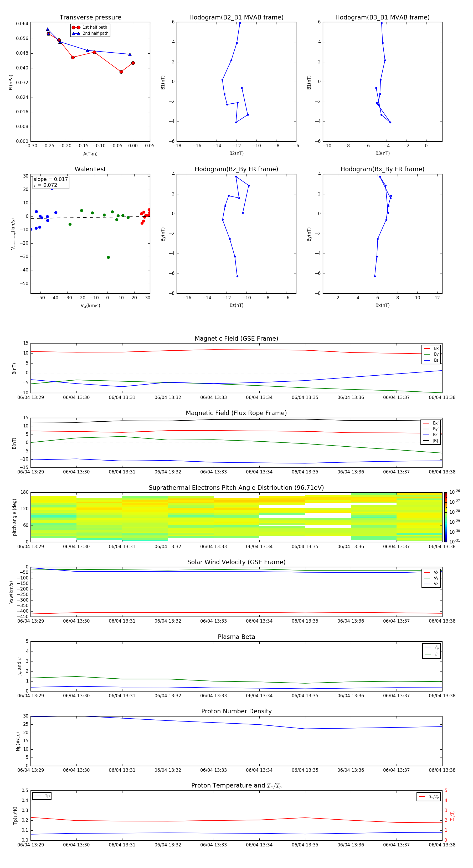473x868 pixels.
Task: Select 'Vx' in the solar wind legend
Action: [431, 572]
